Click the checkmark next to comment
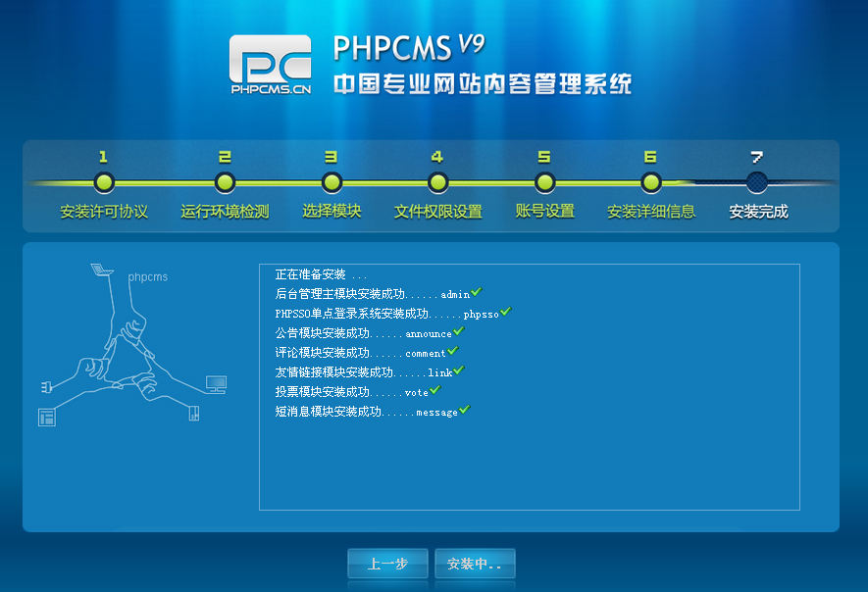Viewport: 868px width, 592px height. pos(453,351)
